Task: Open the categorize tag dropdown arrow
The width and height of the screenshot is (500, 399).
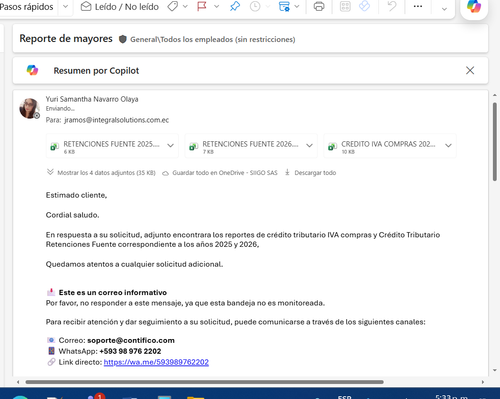Action: [185, 7]
